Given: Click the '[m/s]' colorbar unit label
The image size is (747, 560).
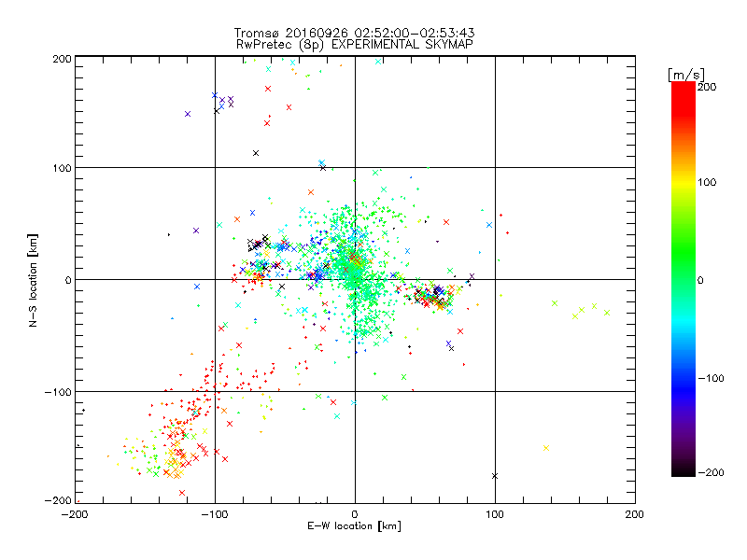Looking at the screenshot, I should [x=686, y=75].
